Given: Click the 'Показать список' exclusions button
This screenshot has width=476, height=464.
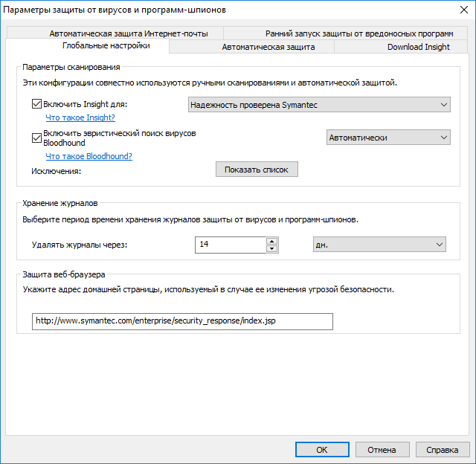Looking at the screenshot, I should tap(257, 170).
